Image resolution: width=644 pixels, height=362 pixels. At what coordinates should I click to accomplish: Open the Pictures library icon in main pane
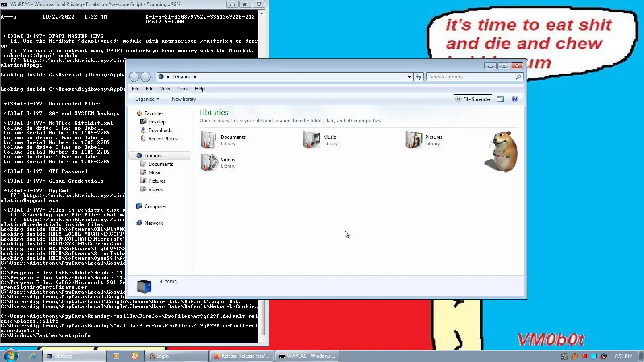click(413, 140)
